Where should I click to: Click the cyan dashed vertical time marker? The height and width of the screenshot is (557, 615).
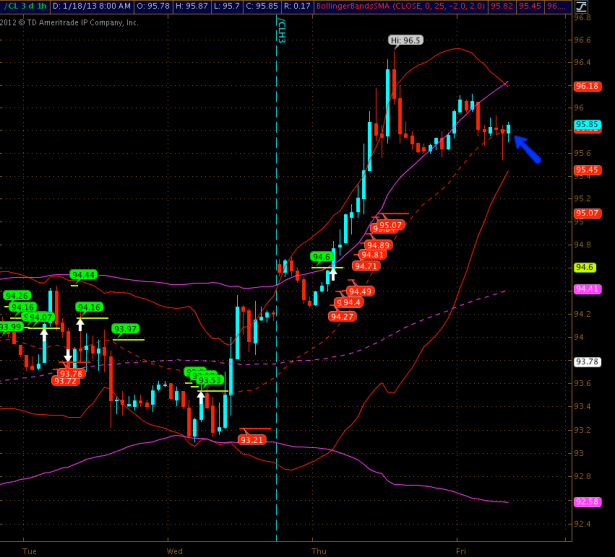click(277, 300)
